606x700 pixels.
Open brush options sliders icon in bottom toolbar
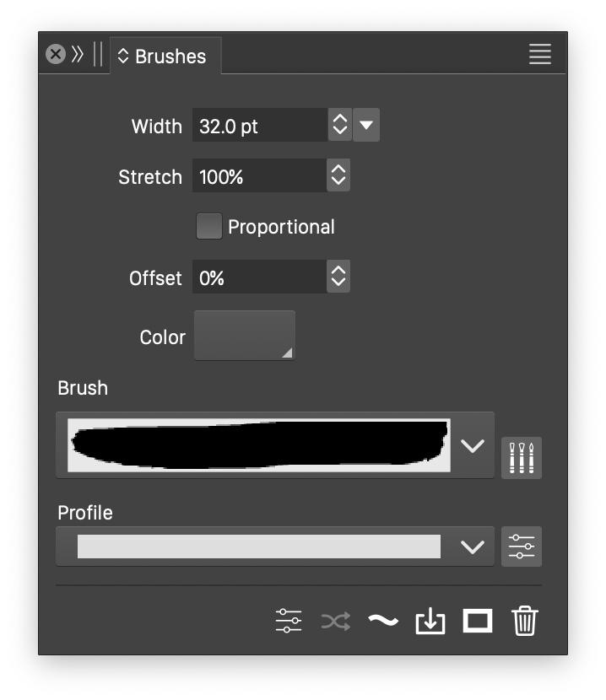(289, 622)
